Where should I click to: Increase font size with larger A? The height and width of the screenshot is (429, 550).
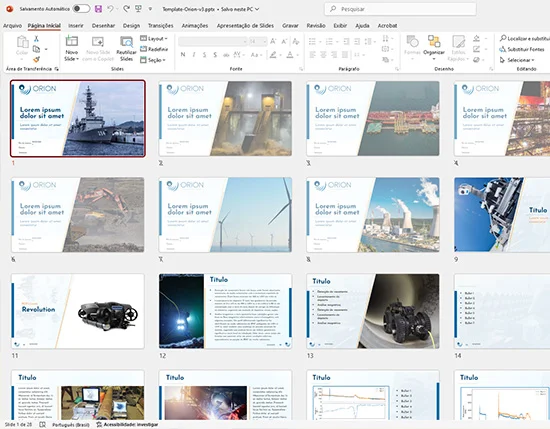click(273, 42)
